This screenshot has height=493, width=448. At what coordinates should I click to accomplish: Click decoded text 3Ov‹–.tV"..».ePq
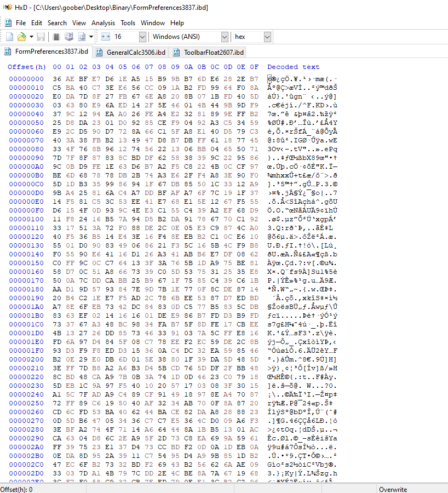tap(302, 149)
